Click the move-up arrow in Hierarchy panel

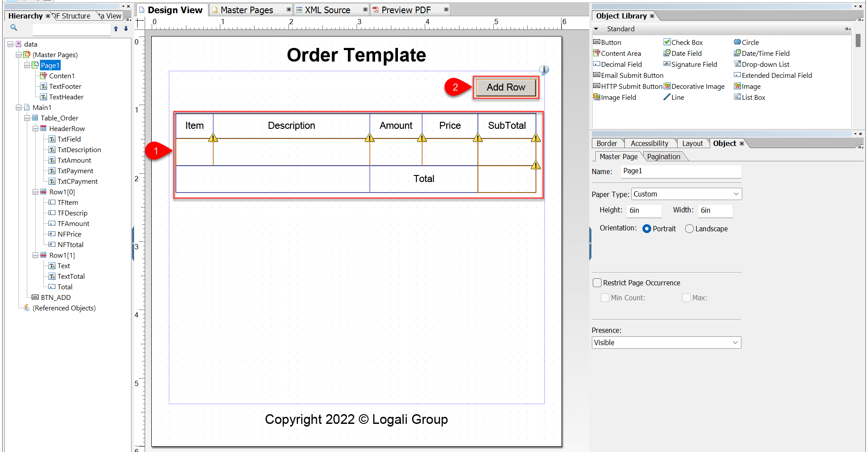tap(116, 28)
